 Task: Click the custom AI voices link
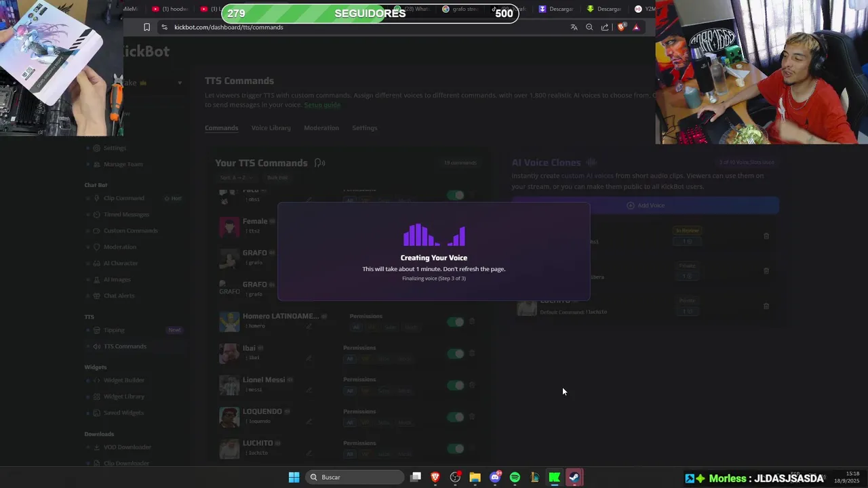pos(587,176)
